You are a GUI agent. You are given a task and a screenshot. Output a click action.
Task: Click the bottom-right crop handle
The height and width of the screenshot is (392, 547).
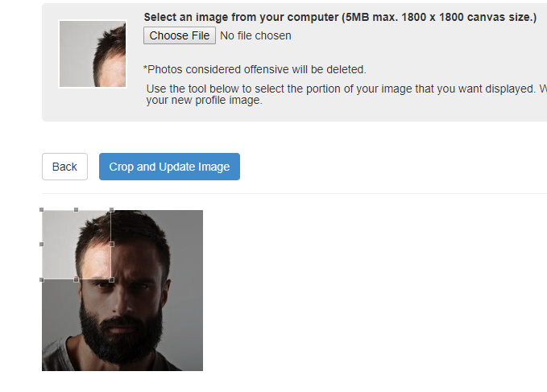pyautogui.click(x=111, y=279)
